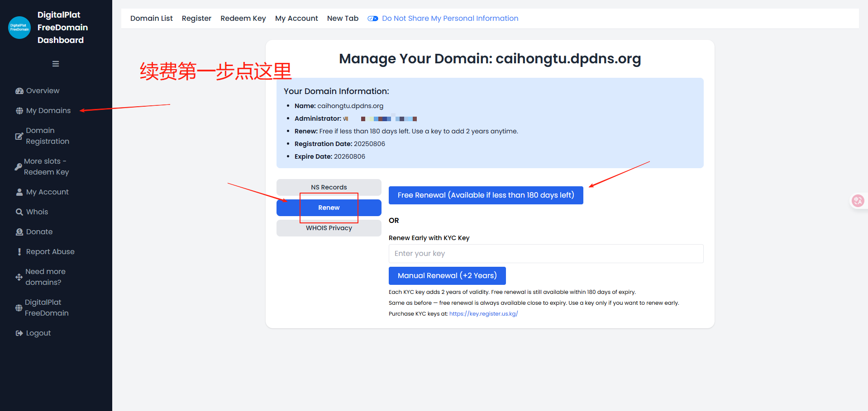
Task: Click the DigitalPlat FreeDomain globe icon in sidebar
Action: [x=19, y=308]
